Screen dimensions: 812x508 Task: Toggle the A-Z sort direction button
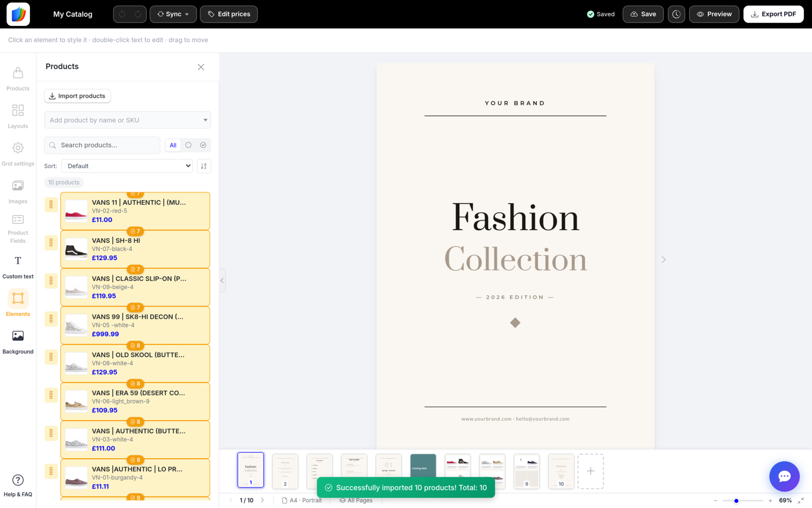coord(204,166)
